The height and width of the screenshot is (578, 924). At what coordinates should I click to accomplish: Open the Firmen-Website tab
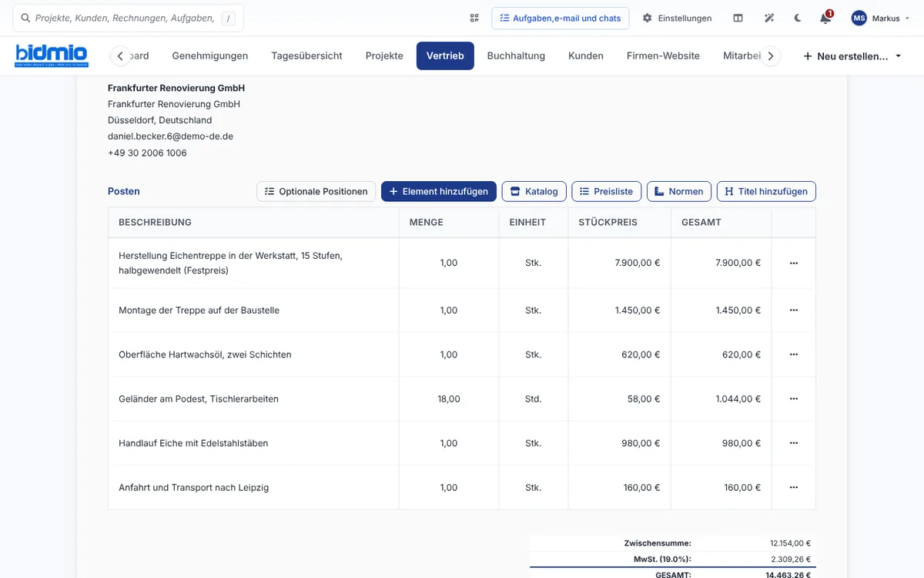coord(663,55)
